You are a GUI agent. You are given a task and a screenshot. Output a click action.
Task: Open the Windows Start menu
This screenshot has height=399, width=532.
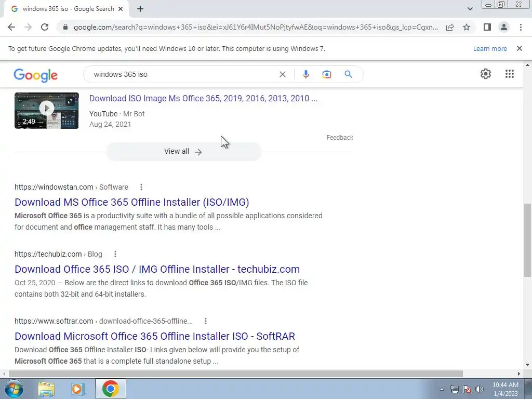(x=14, y=389)
